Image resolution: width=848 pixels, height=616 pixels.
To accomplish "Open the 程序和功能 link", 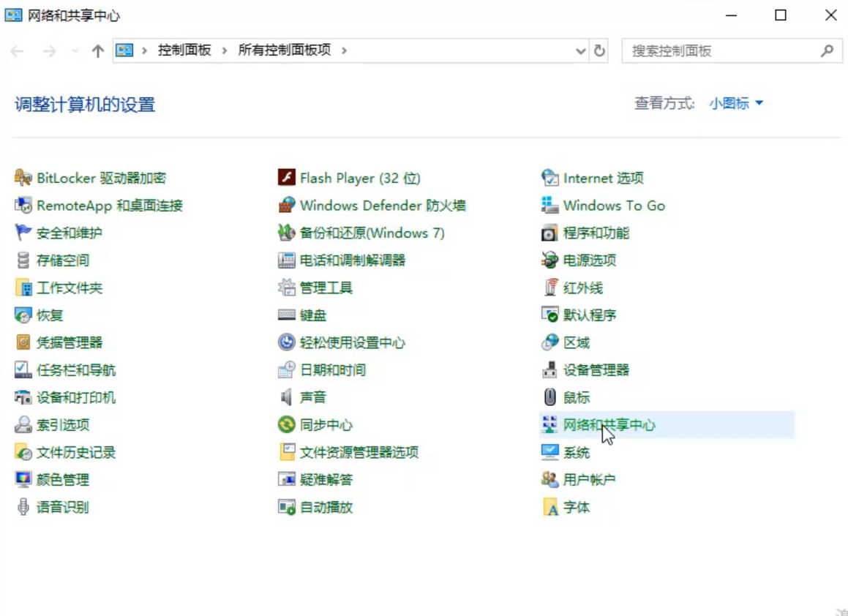I will coord(596,233).
